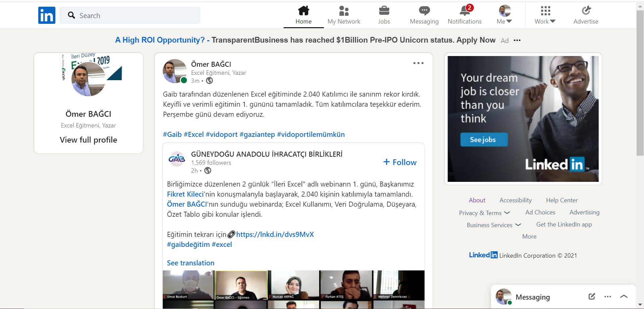
Task: Click Ömer BAĞCI's avatar on the post header
Action: [x=175, y=71]
